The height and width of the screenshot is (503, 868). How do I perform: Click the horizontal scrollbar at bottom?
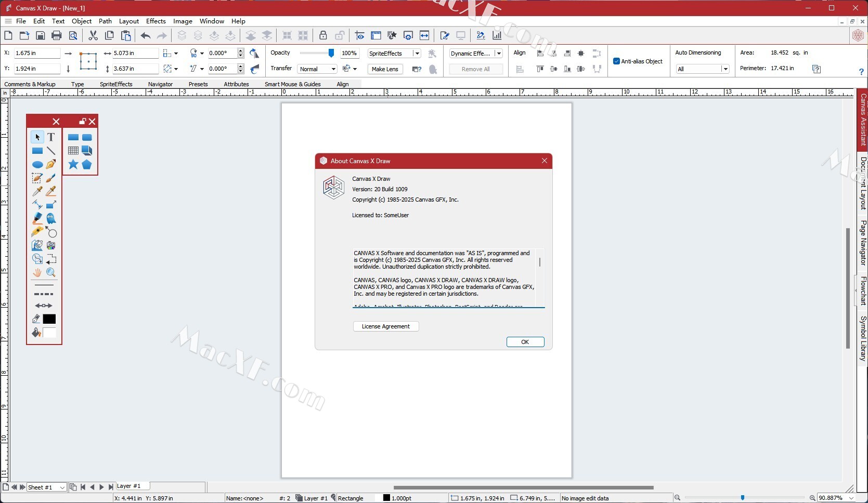point(523,487)
